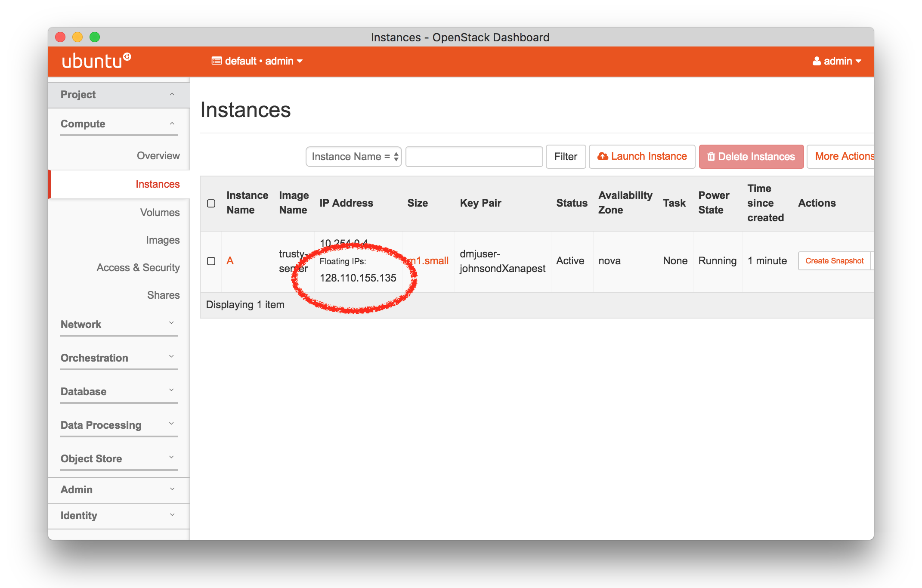Click the floating IP 128.110.155.135

pyautogui.click(x=358, y=278)
